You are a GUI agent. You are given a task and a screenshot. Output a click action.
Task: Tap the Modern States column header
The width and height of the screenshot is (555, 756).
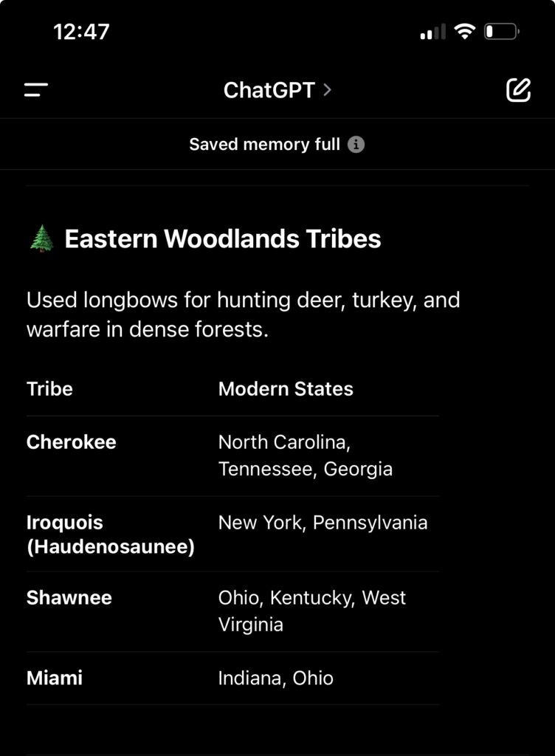pos(286,389)
